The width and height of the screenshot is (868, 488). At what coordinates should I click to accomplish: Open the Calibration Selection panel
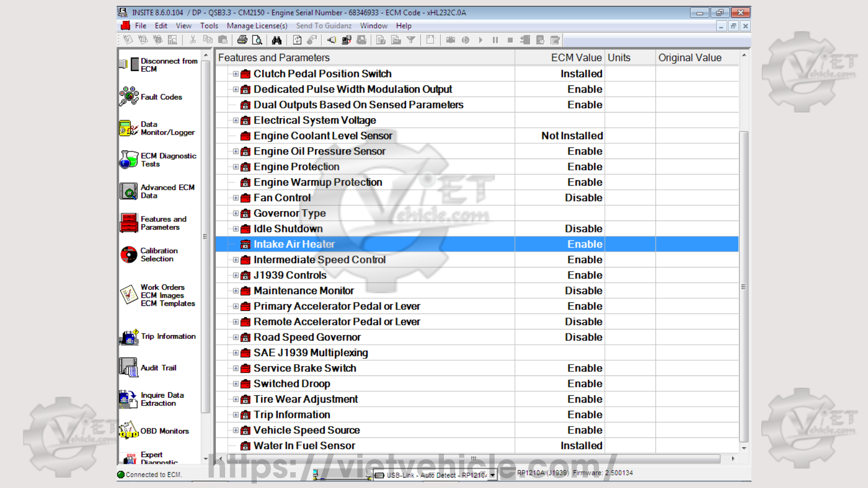pos(158,255)
